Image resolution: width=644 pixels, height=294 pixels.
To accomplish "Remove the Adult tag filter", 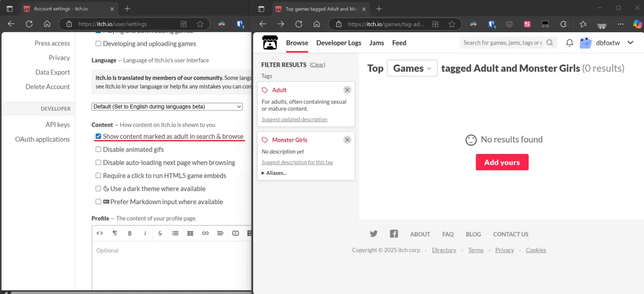I will [x=347, y=90].
